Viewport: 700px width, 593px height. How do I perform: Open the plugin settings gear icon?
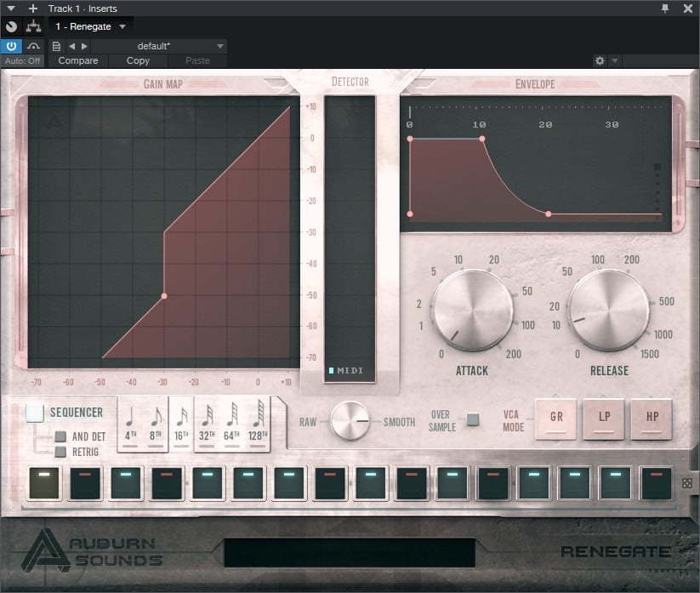600,60
